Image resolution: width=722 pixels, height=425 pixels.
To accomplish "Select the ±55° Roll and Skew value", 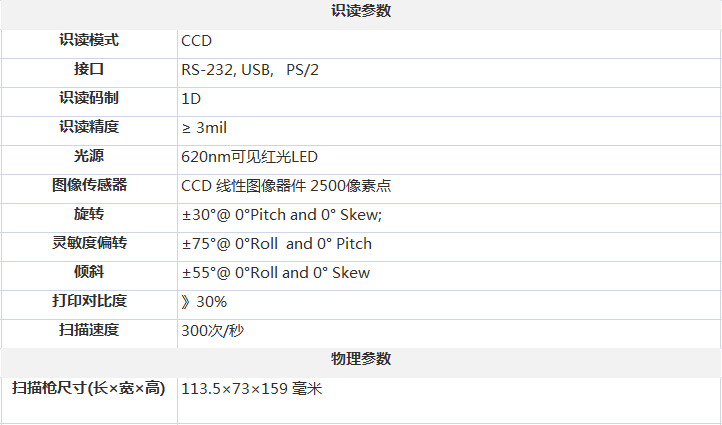I will tap(275, 273).
